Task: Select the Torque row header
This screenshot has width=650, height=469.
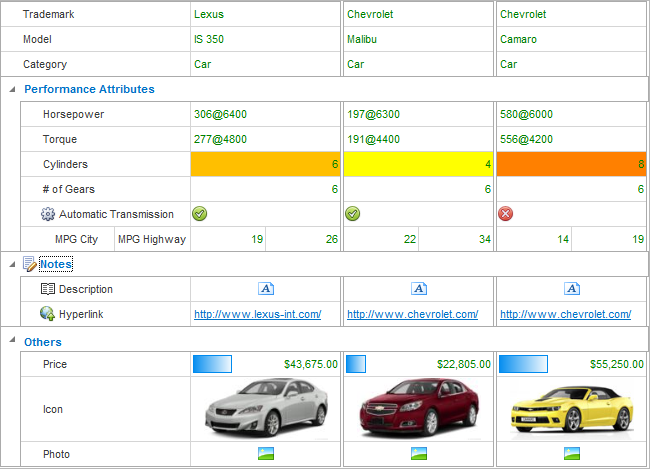Action: [105, 139]
